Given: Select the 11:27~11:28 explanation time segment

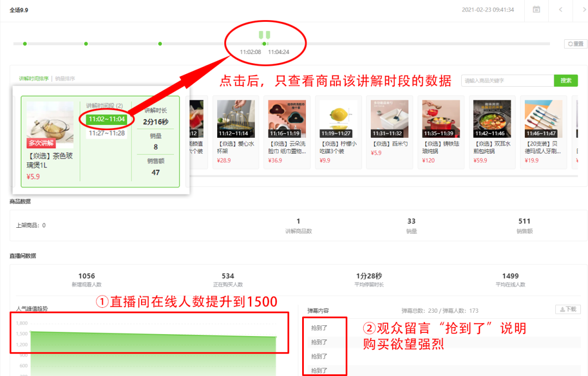Looking at the screenshot, I should click(x=107, y=133).
